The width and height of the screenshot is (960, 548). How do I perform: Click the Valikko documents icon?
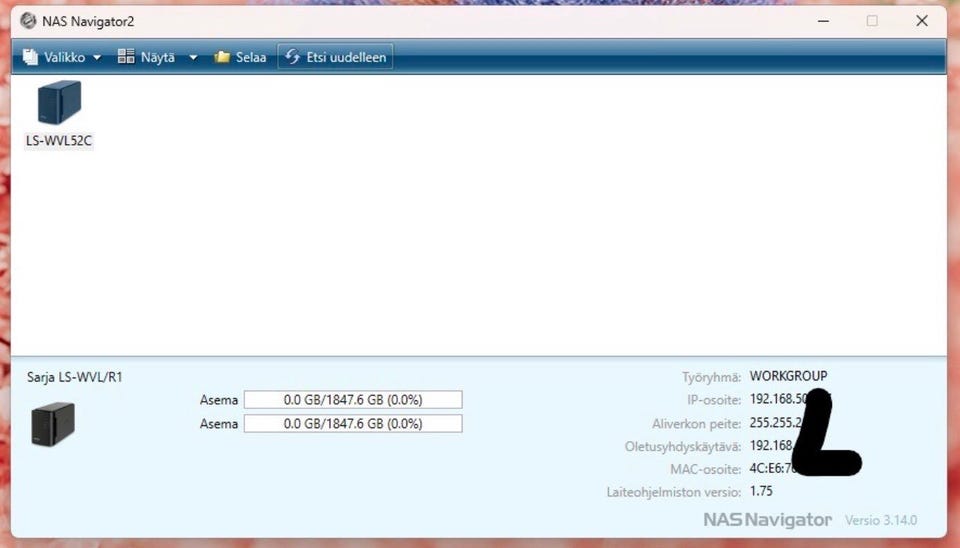coord(30,57)
